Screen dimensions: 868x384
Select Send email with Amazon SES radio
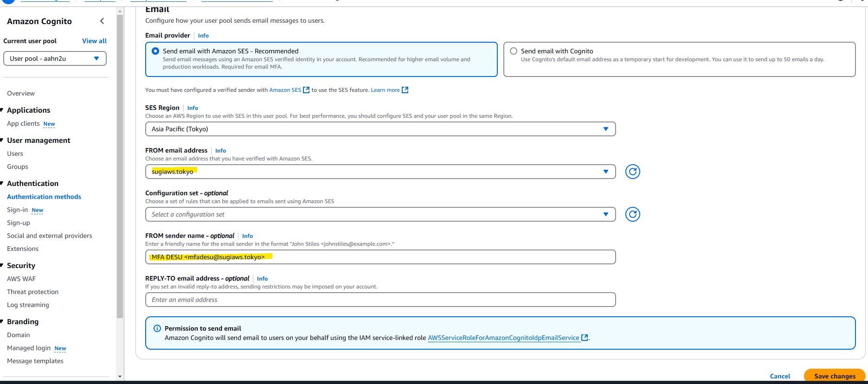pyautogui.click(x=155, y=51)
